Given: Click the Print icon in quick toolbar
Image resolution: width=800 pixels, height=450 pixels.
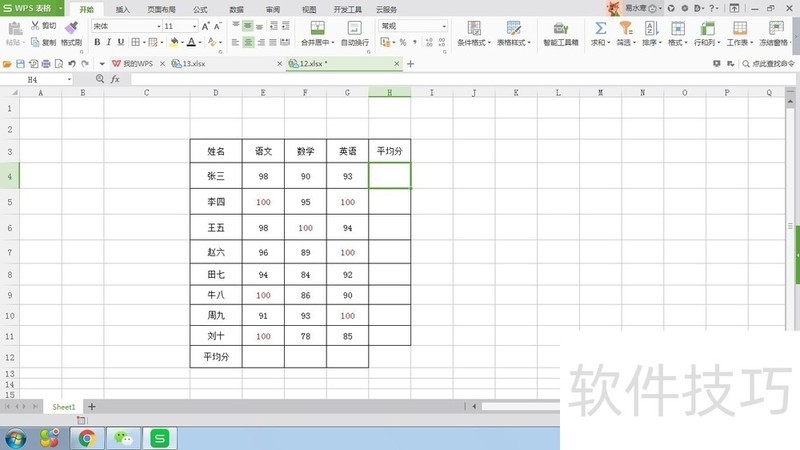Looking at the screenshot, I should pos(46,64).
